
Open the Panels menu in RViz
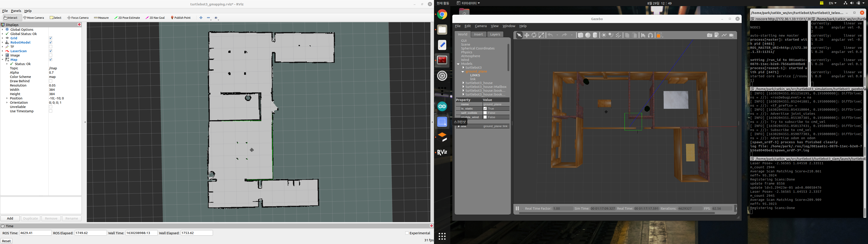[x=16, y=11]
